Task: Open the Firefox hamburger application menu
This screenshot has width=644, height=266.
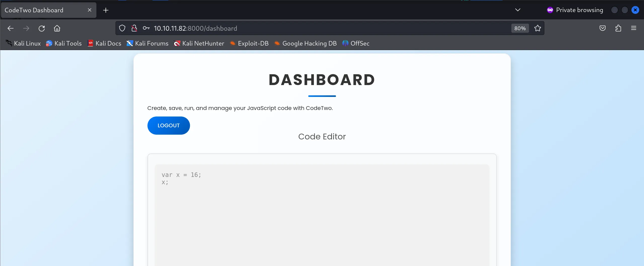Action: tap(634, 28)
